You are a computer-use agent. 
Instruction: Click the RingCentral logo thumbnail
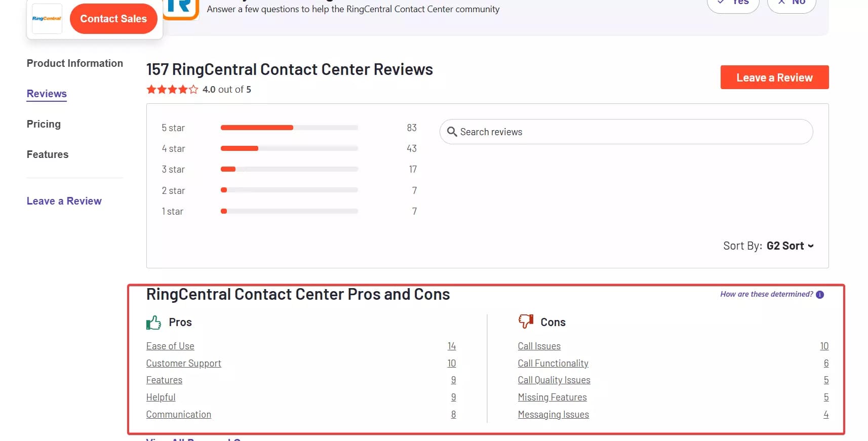point(47,19)
